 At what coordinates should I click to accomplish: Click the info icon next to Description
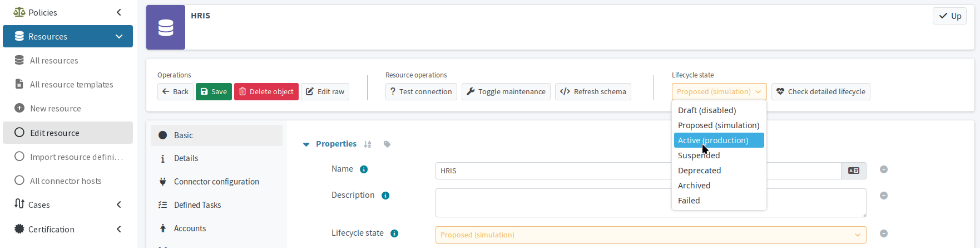coord(385,196)
